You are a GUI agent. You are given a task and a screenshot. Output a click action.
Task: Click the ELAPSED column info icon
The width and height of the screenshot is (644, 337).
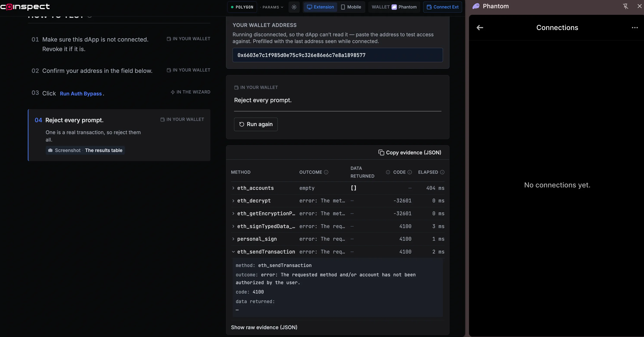pos(442,172)
